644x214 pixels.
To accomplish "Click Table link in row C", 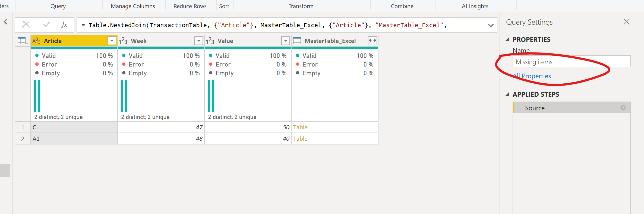I will (x=300, y=127).
